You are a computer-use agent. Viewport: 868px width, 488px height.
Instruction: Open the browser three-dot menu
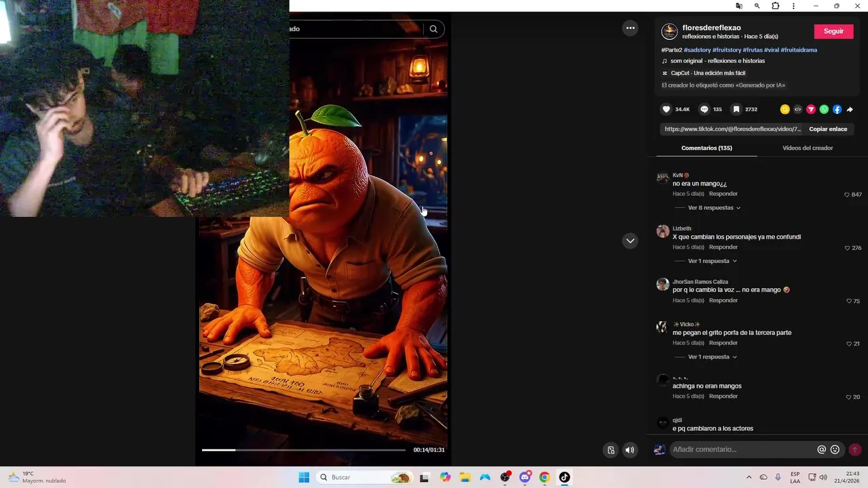(x=793, y=6)
